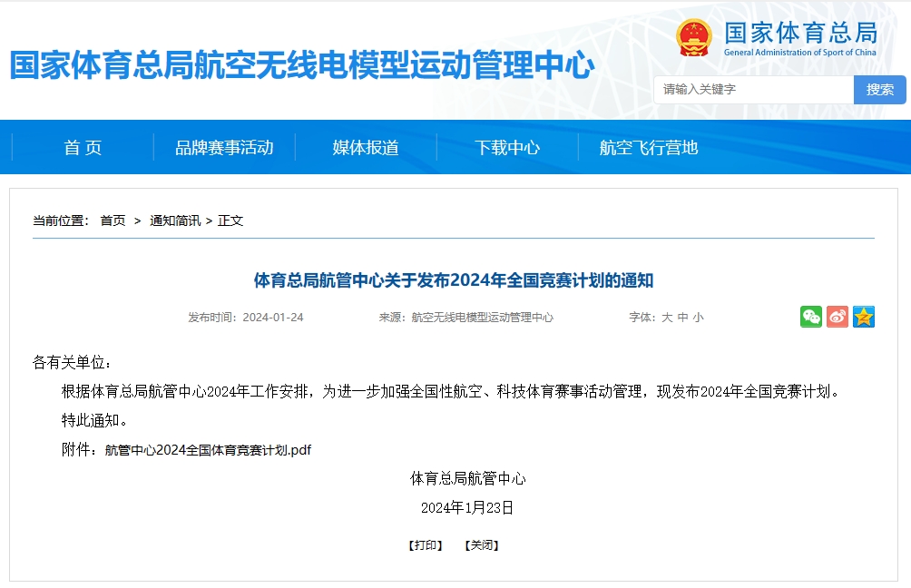Set font size to 小
The width and height of the screenshot is (911, 588).
point(699,318)
